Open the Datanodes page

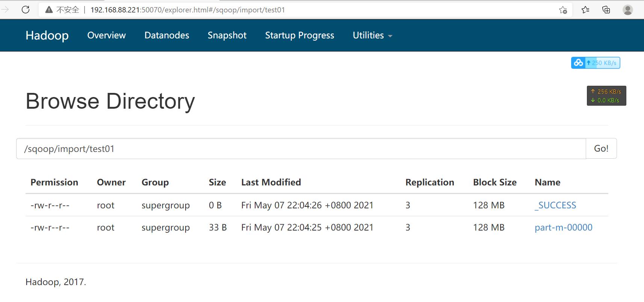coord(167,35)
